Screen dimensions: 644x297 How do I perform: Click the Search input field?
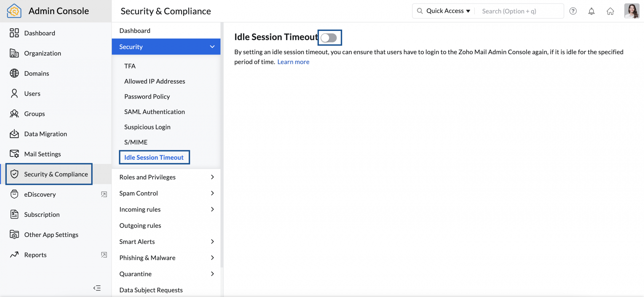(519, 11)
